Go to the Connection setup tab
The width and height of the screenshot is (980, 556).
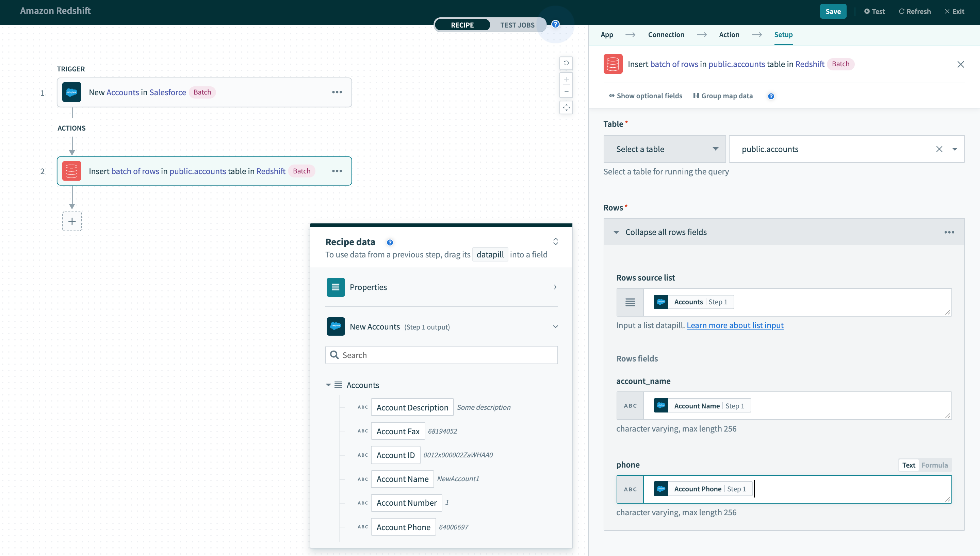(x=666, y=35)
